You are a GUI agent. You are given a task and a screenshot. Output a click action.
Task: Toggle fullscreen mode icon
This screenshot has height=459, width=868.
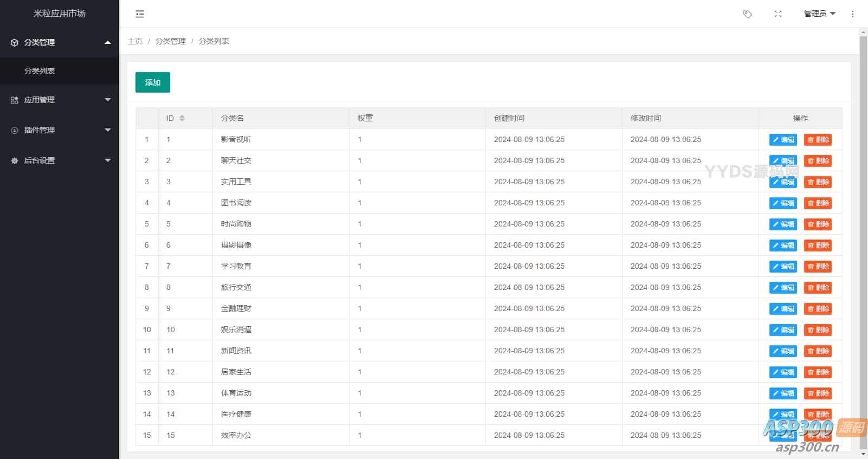[778, 14]
